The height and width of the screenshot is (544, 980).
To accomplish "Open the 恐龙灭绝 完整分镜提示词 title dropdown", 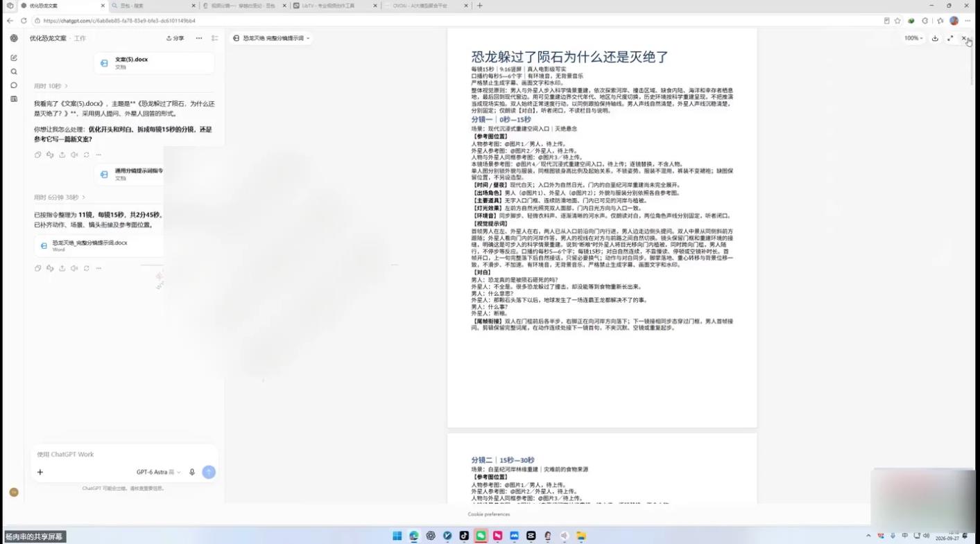I will 271,38.
